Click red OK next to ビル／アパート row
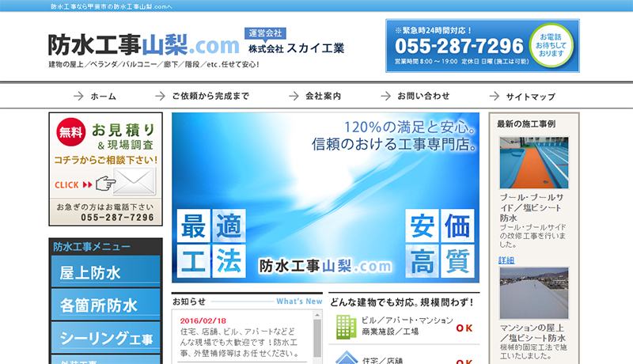 pyautogui.click(x=464, y=328)
